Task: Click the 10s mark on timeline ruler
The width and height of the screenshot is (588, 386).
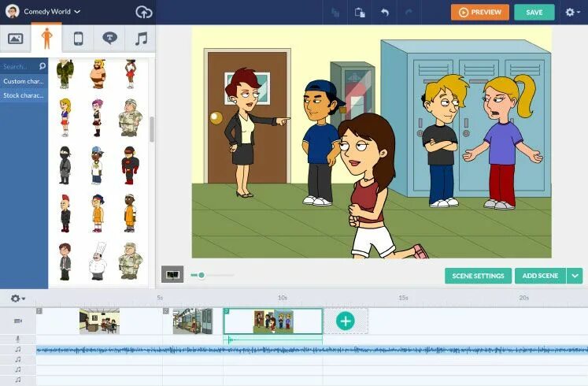Action: click(x=283, y=298)
